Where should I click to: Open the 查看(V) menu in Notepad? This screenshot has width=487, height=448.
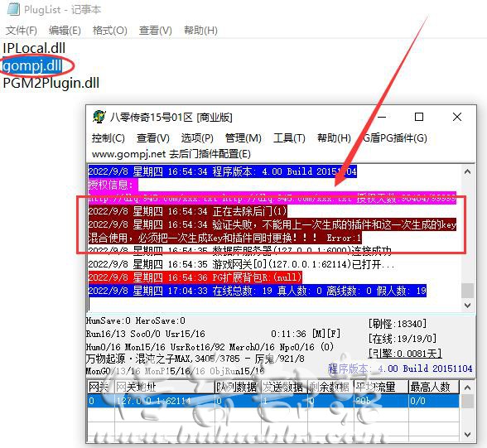point(156,31)
